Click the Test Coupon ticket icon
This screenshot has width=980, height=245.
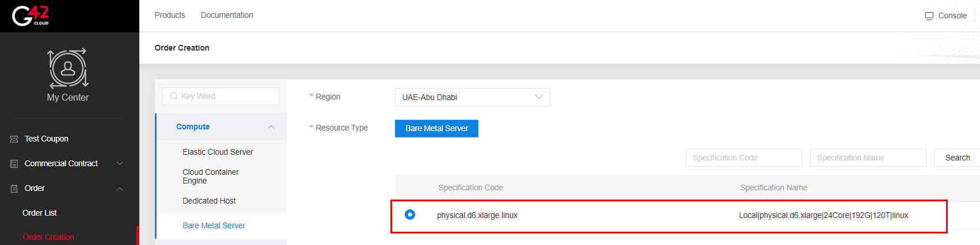click(14, 139)
